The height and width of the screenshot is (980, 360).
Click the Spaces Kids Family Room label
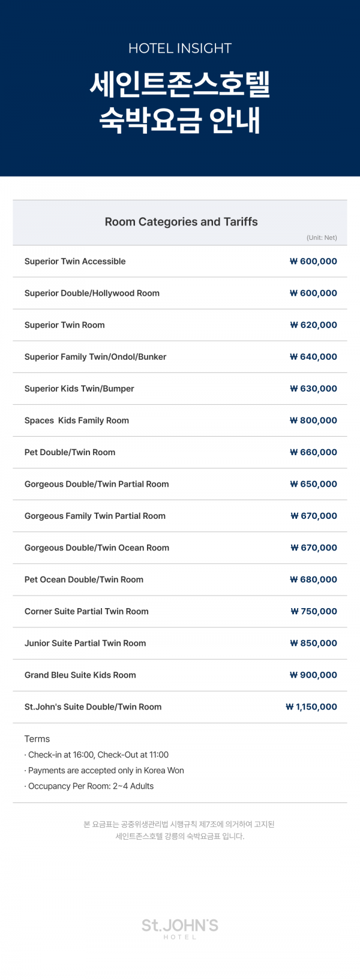[x=77, y=420]
